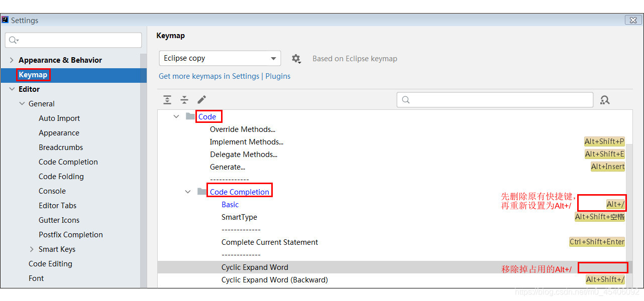Click the Plugins link
Viewport: 644px width, 301px height.
(278, 76)
